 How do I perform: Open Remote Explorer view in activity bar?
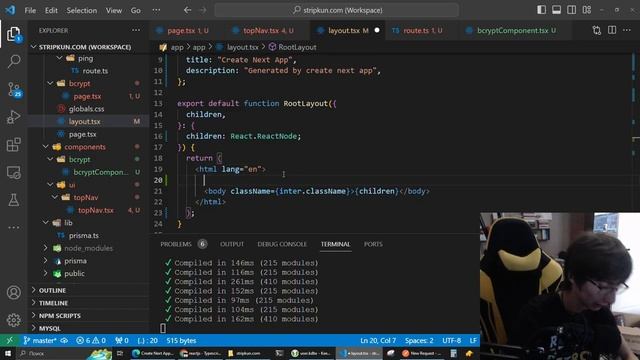pos(13,172)
